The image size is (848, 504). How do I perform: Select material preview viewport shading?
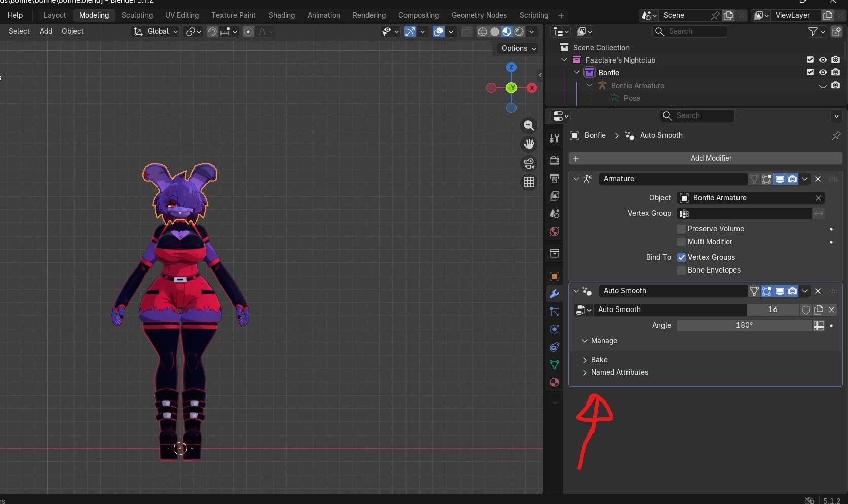coord(507,32)
